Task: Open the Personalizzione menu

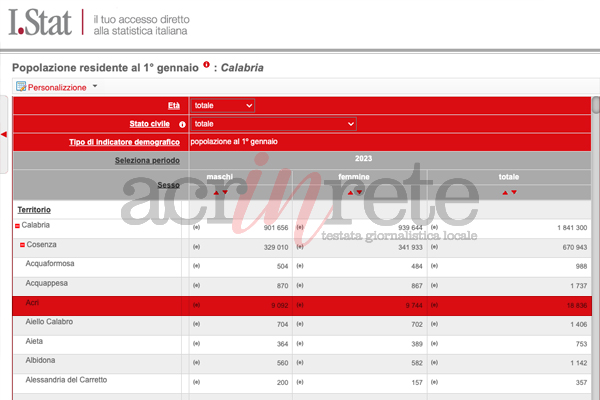Action: [x=57, y=87]
